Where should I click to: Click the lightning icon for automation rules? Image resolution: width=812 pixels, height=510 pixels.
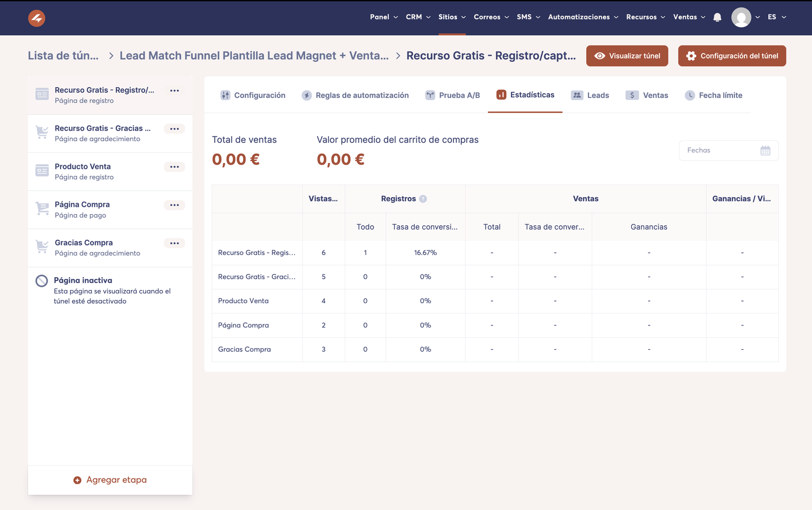click(x=306, y=95)
